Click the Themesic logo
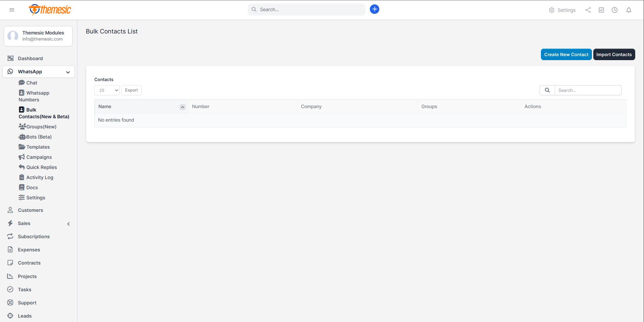The width and height of the screenshot is (644, 322). (x=50, y=10)
